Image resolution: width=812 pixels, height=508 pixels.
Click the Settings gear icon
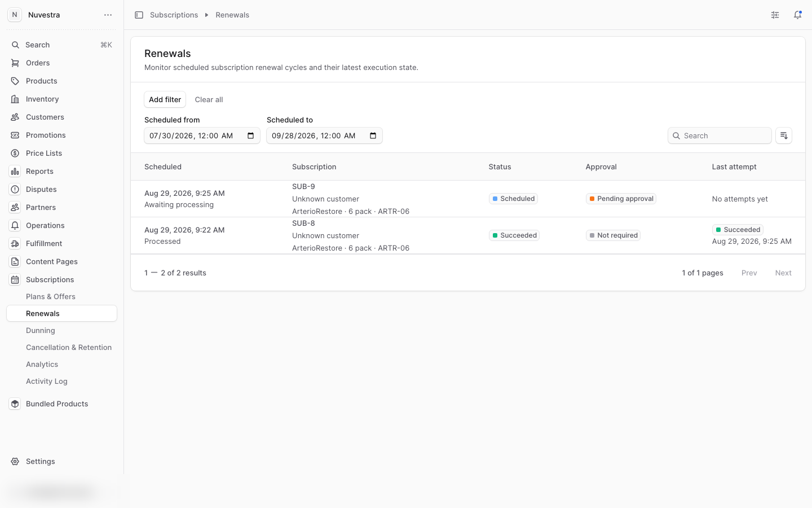coord(15,461)
